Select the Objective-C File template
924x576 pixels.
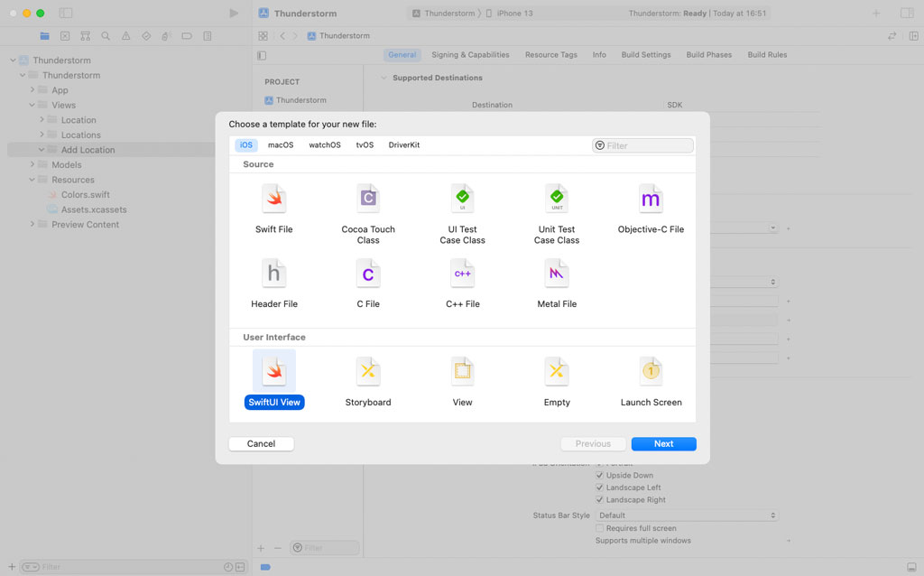651,199
